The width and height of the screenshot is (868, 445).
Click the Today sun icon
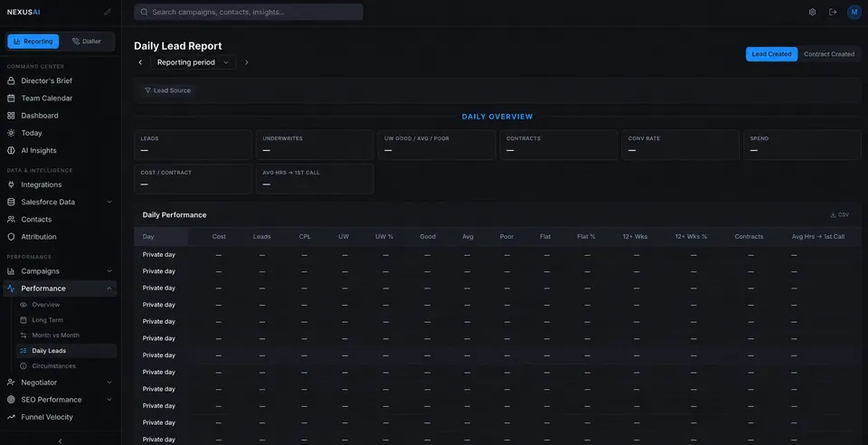(x=11, y=133)
